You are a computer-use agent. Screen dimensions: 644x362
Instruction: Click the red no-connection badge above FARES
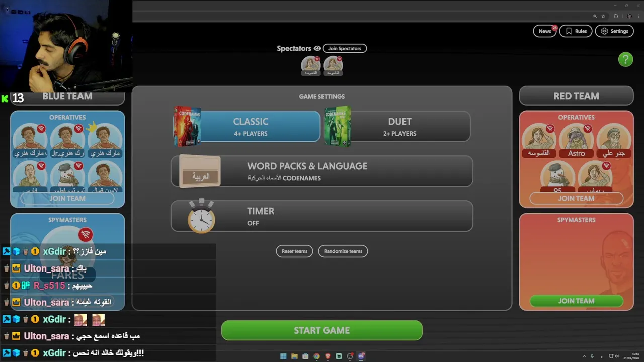[x=86, y=234]
